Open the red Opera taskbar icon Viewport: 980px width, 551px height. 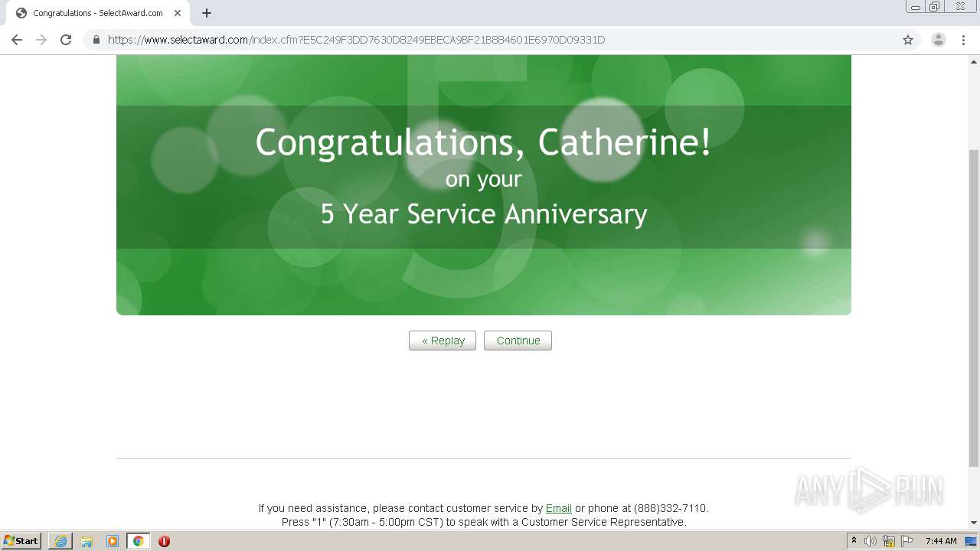[164, 541]
